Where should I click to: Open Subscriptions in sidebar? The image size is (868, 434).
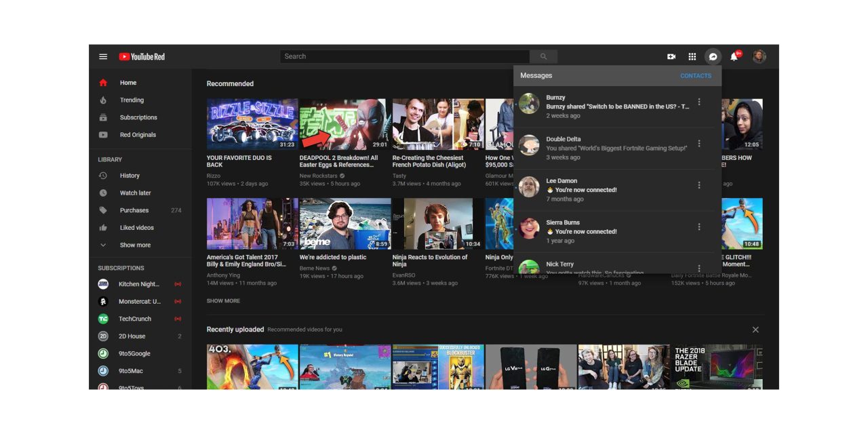[138, 117]
